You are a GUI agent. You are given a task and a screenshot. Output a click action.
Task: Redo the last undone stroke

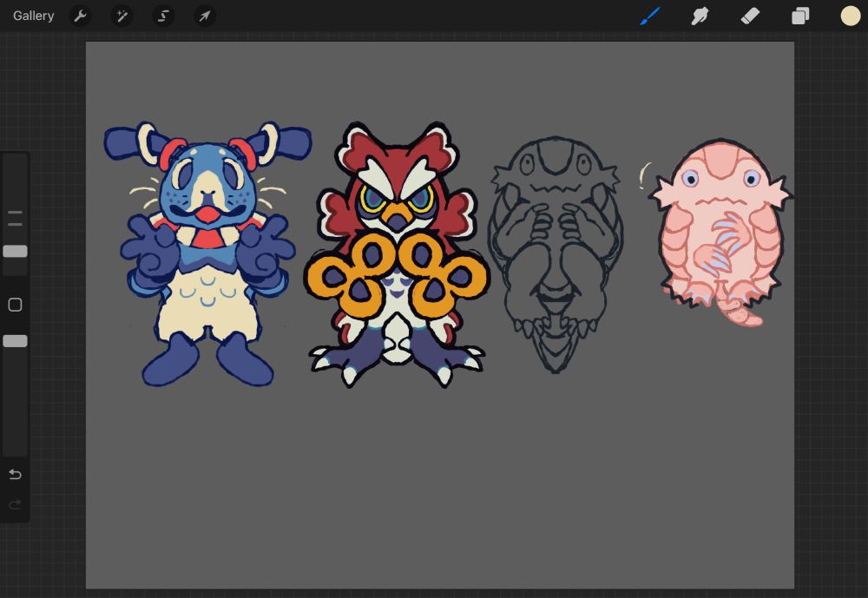click(x=15, y=504)
